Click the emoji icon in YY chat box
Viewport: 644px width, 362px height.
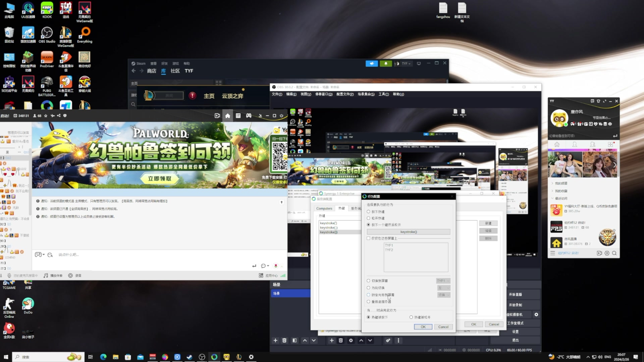click(x=50, y=255)
